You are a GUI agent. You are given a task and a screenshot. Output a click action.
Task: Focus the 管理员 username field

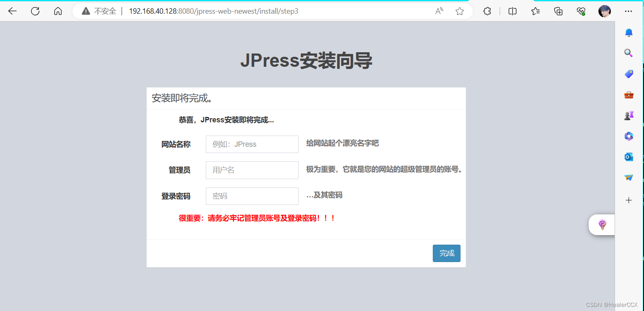pos(252,170)
